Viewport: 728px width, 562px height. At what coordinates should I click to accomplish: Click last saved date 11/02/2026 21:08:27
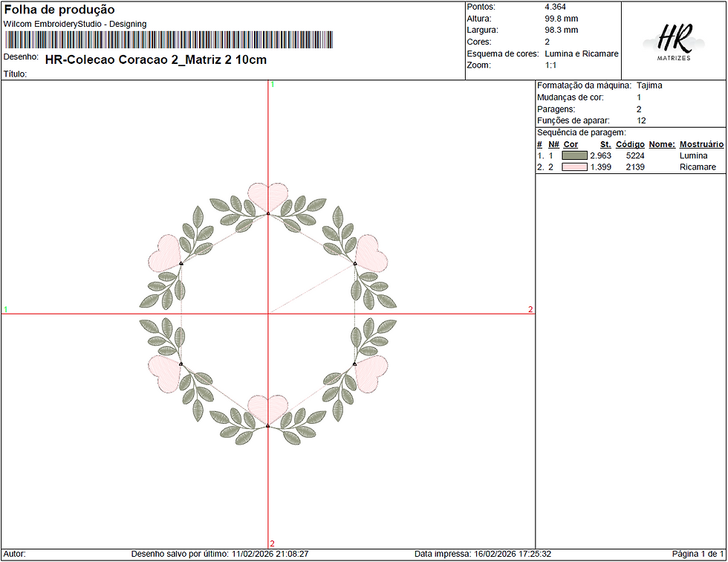270,554
